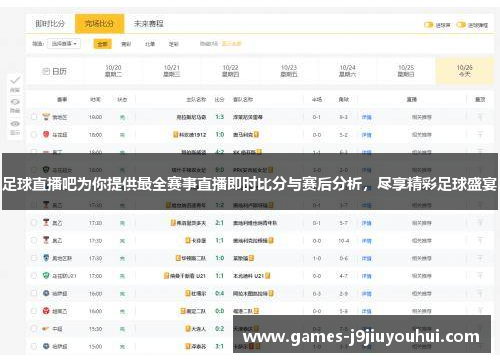Viewport: 500px width, 362px height.
Task: Open 详情 link for the 19:00 1:3 match
Action: [367, 117]
